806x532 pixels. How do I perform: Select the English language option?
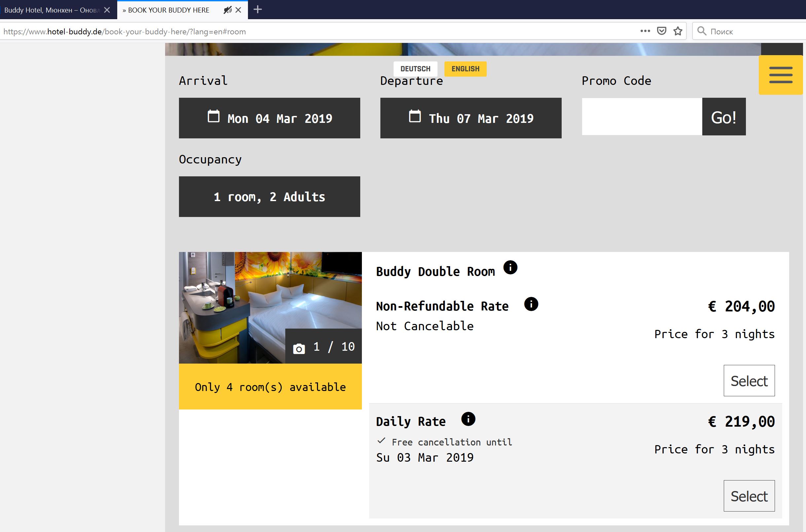465,69
